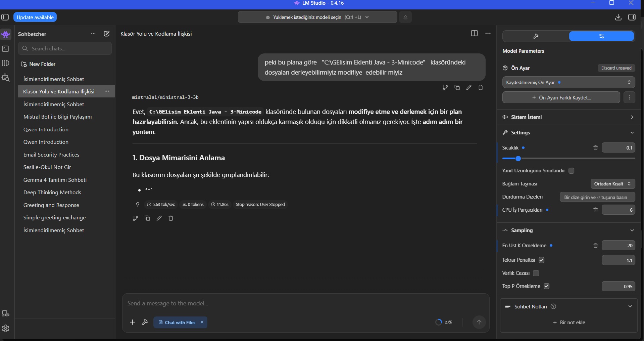Show thinking lightbulb in response stats

point(138,204)
